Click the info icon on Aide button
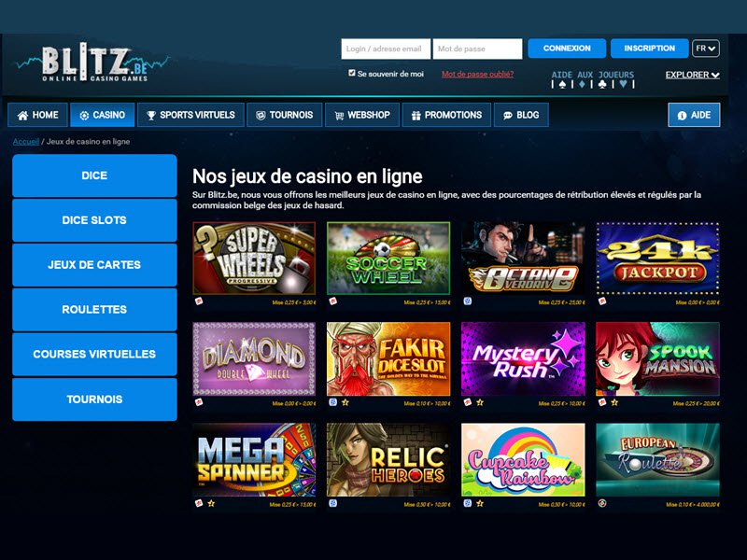 [682, 115]
